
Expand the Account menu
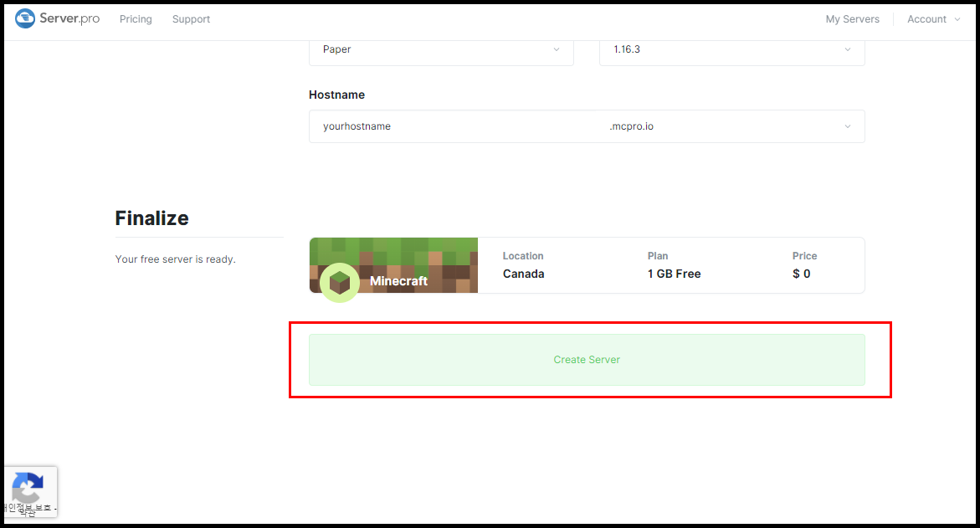click(x=933, y=19)
